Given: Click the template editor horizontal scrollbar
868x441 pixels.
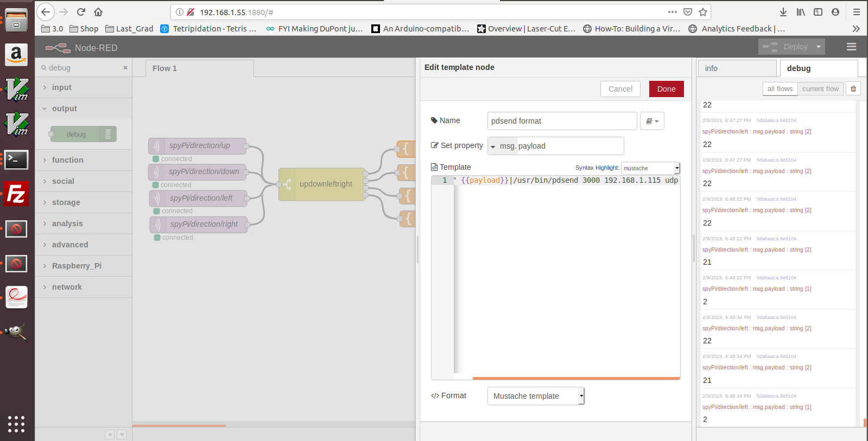Looking at the screenshot, I should (x=576, y=378).
